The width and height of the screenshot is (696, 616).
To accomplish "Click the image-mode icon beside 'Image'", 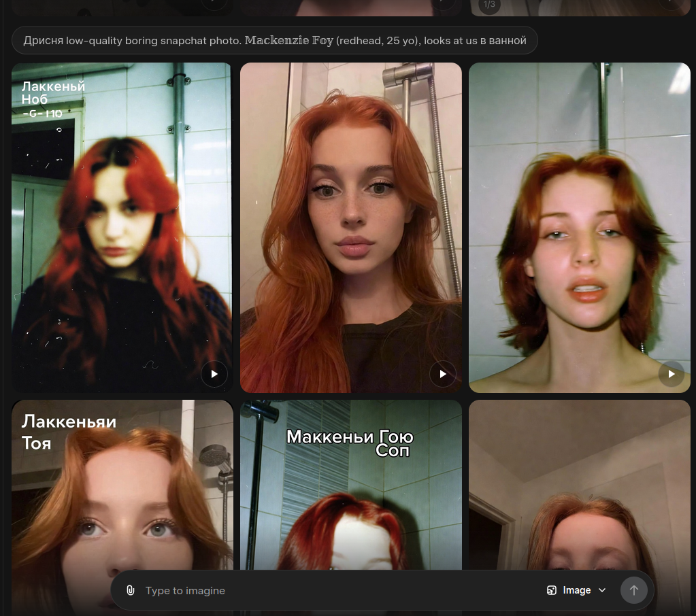I will (551, 590).
